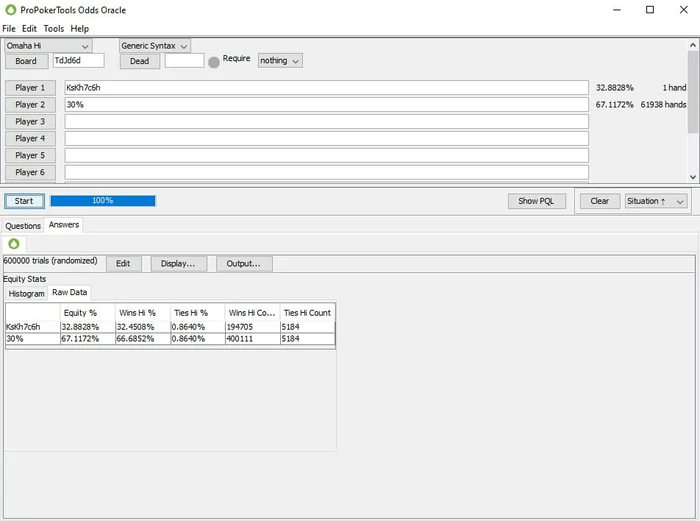Click the players panel scroll down arrow
This screenshot has height=521, width=700.
coord(693,177)
